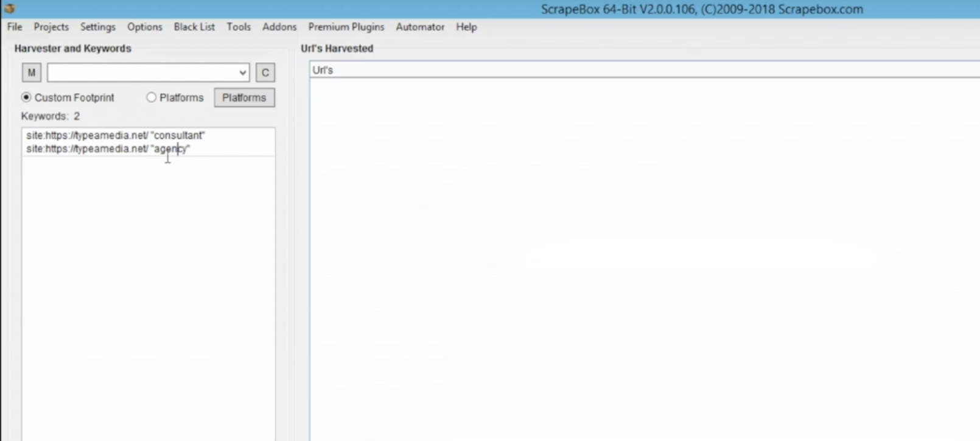Click the ScrapeBox app icon in title bar
The height and width of the screenshot is (441, 980).
(9, 9)
